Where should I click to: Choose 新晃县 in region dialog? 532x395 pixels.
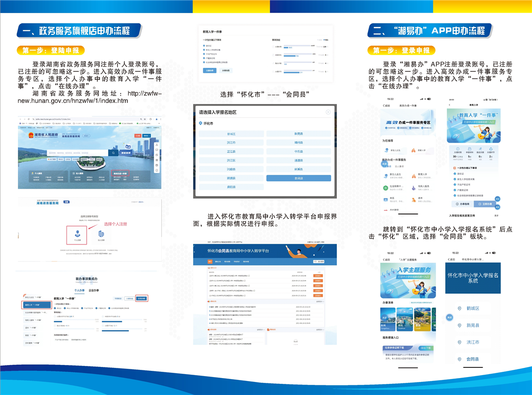[x=299, y=134]
